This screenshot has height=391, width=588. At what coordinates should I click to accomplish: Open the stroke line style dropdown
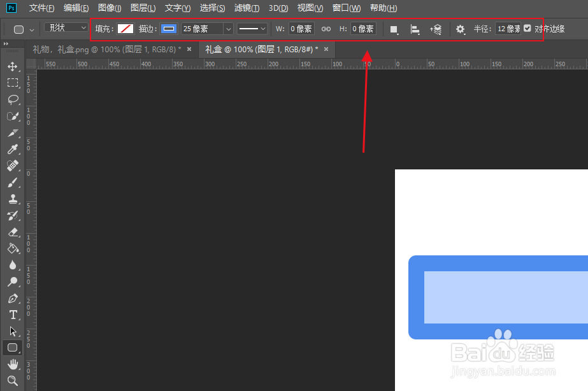pyautogui.click(x=252, y=29)
